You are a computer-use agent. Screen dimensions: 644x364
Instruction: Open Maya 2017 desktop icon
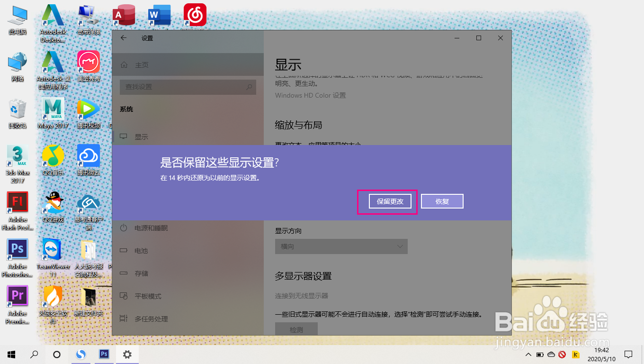point(53,108)
